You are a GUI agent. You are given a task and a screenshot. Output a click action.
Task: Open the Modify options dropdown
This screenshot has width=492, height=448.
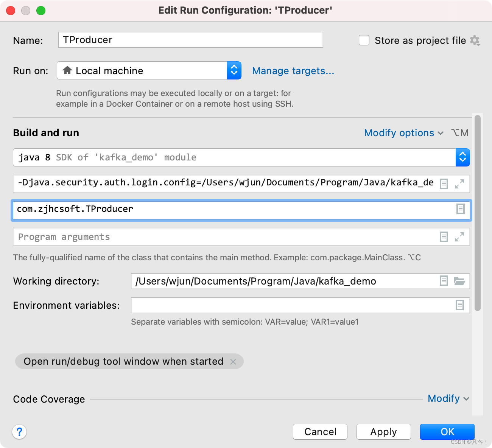[403, 133]
